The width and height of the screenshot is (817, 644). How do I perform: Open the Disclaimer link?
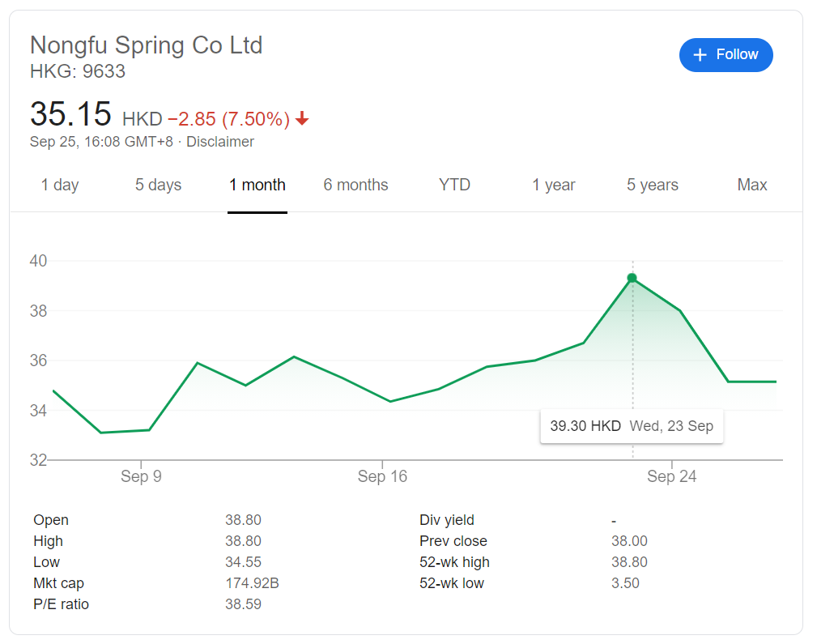point(220,142)
